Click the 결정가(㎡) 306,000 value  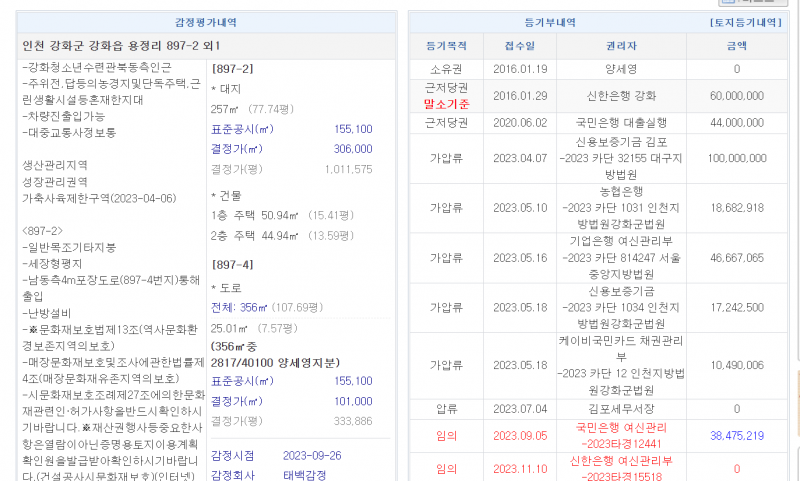[351, 149]
